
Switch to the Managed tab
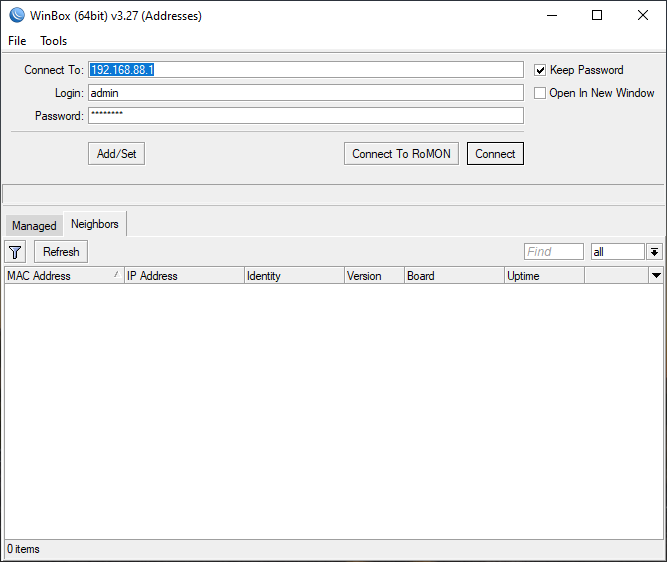34,225
